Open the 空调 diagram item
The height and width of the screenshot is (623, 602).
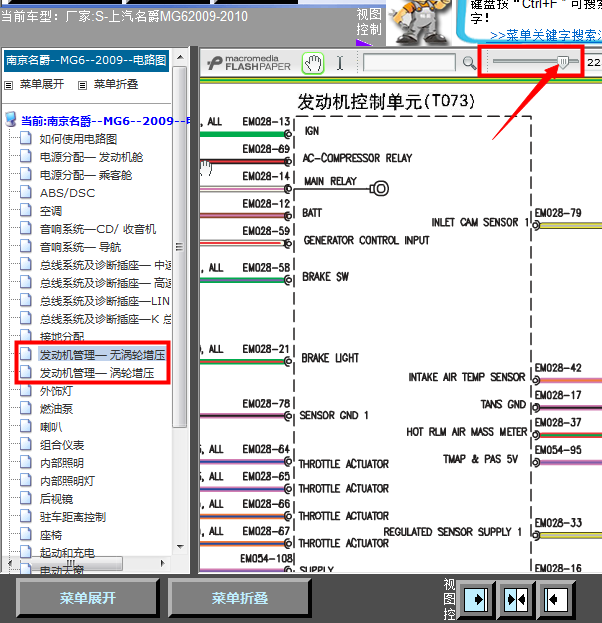coord(50,211)
